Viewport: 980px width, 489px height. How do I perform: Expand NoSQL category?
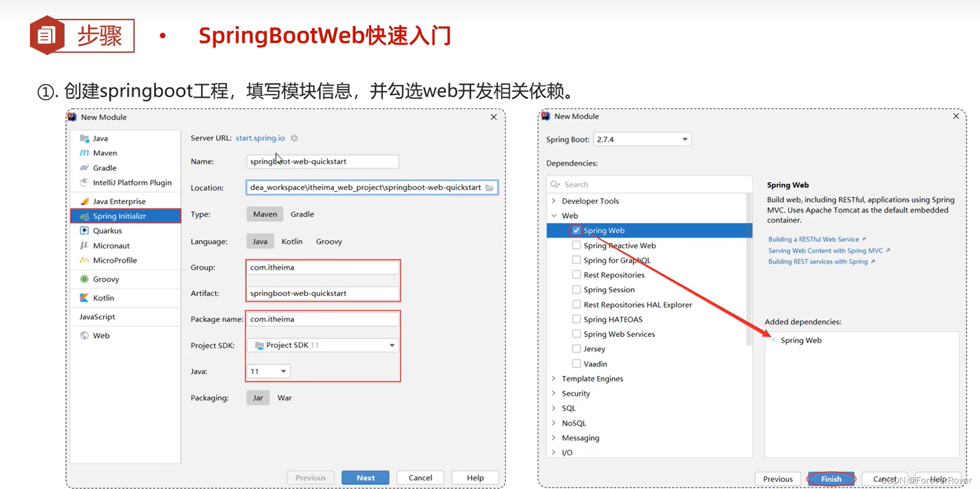(x=554, y=423)
